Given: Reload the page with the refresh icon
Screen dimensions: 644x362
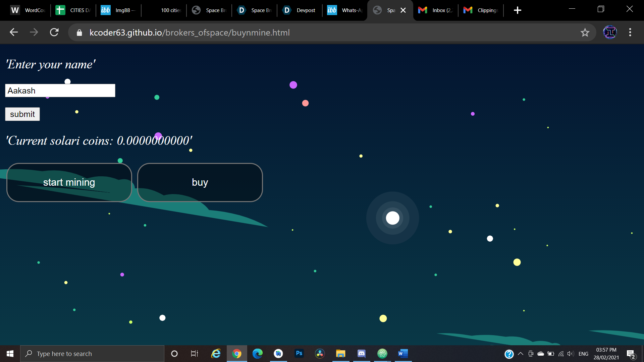Looking at the screenshot, I should pos(54,33).
